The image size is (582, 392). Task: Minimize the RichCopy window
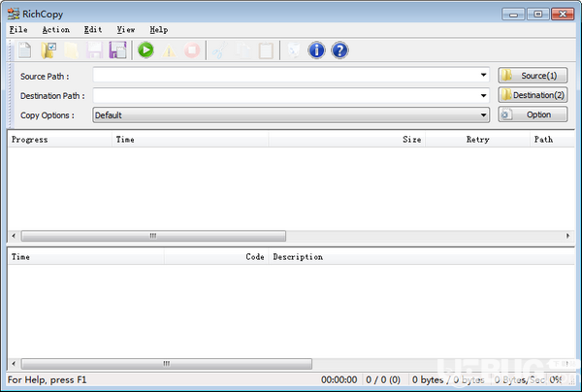(x=513, y=15)
